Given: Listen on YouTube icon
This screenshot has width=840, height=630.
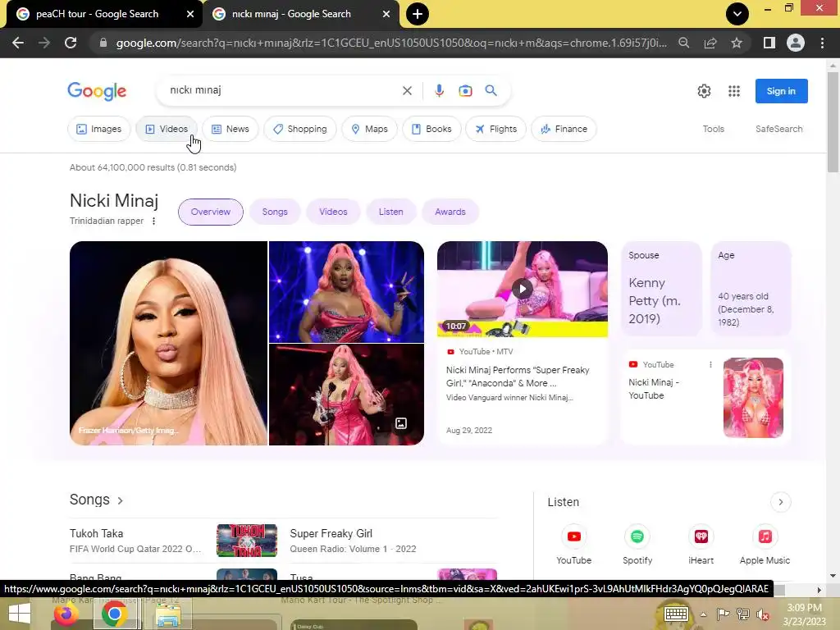Looking at the screenshot, I should pyautogui.click(x=573, y=536).
